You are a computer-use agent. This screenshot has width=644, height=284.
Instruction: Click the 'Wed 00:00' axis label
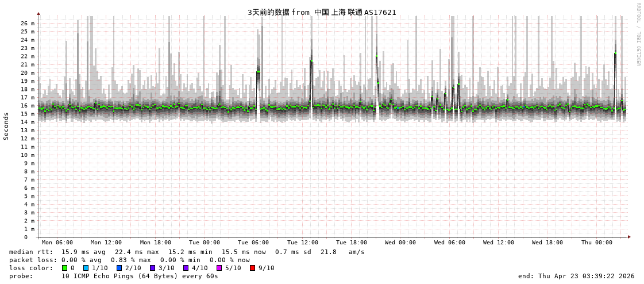pos(400,243)
